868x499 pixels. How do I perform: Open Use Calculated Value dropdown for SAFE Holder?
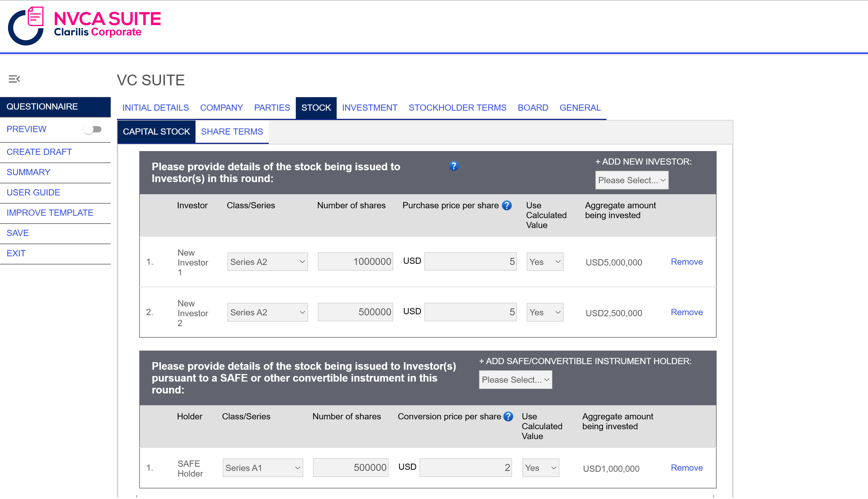point(540,468)
